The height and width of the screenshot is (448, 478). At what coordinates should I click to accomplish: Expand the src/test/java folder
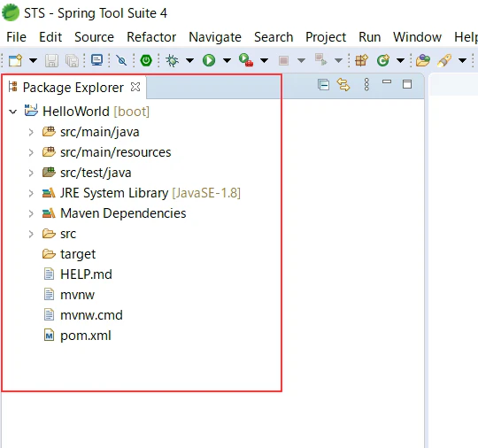tap(31, 173)
